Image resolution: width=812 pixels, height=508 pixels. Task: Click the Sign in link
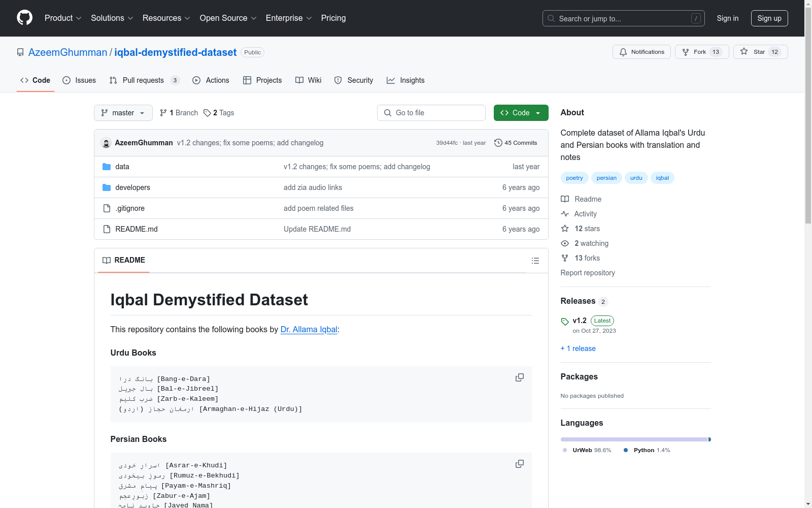[x=728, y=18]
